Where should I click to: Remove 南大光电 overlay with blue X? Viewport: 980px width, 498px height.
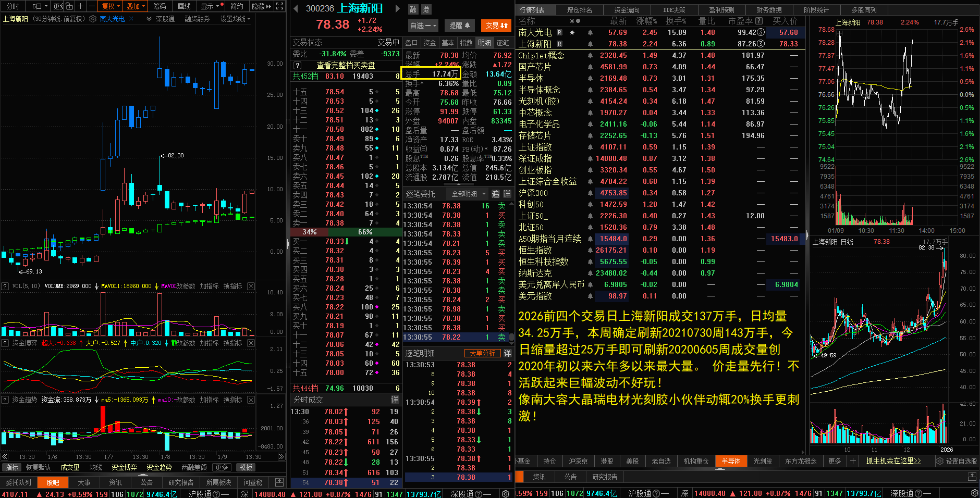coord(131,19)
